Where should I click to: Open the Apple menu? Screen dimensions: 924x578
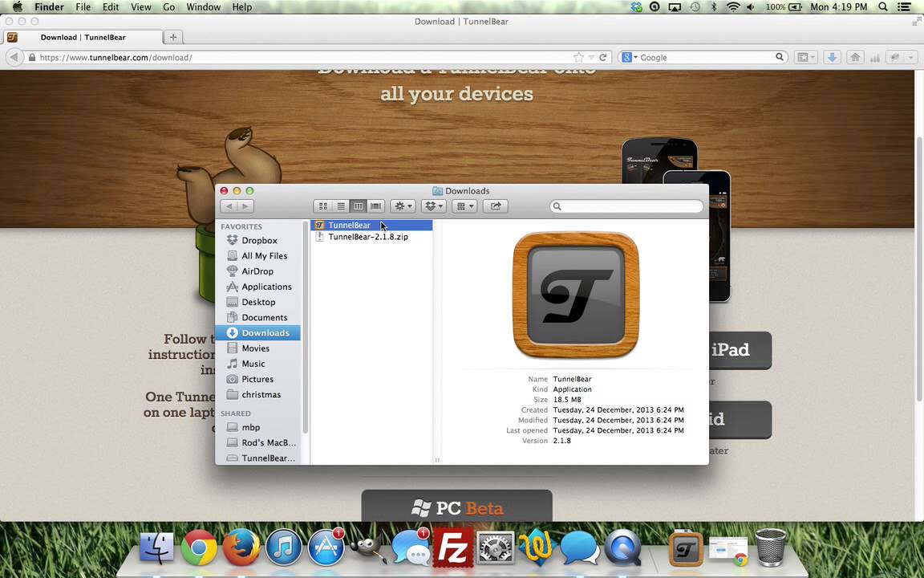[17, 7]
